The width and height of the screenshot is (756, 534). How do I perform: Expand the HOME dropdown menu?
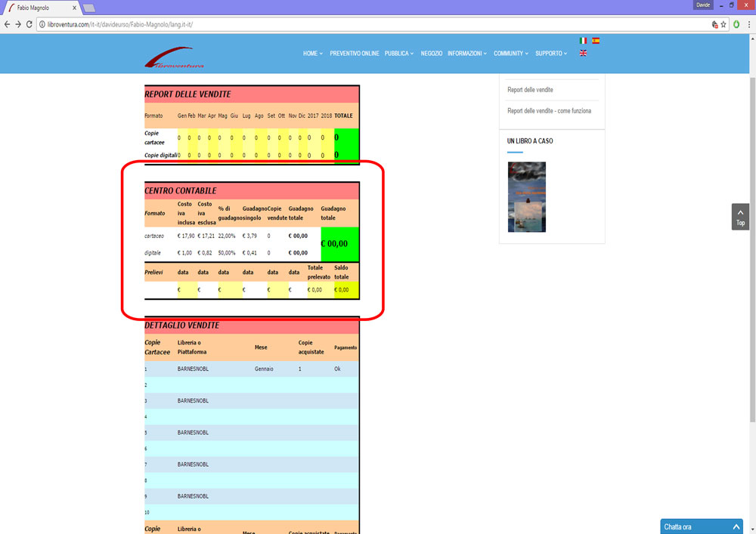pos(312,54)
